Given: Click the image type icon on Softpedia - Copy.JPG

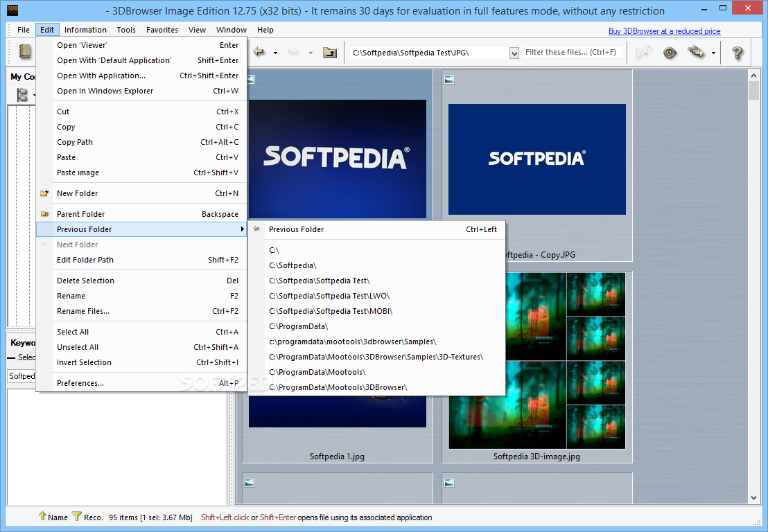Looking at the screenshot, I should pos(449,79).
